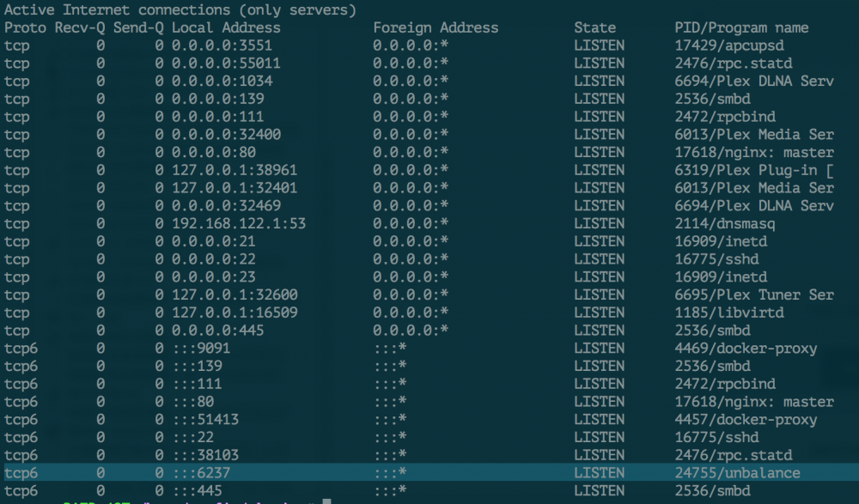859x504 pixels.
Task: Click the PID/Program name column header
Action: pos(742,28)
